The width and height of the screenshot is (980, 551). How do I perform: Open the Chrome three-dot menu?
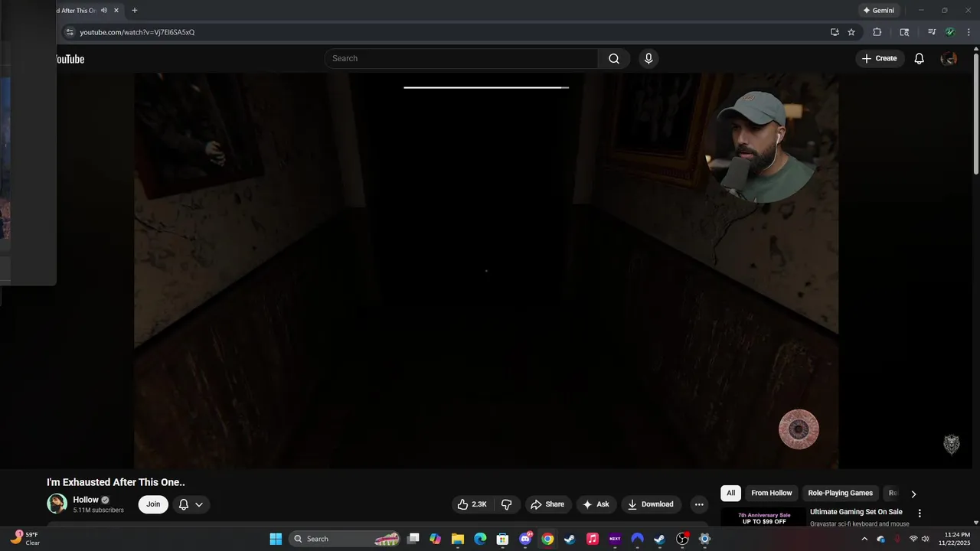click(969, 32)
